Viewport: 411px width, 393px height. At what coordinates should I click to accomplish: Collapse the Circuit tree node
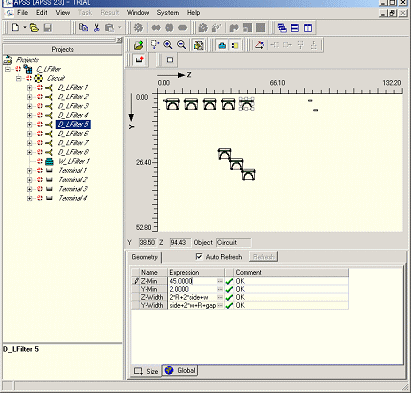coord(19,79)
